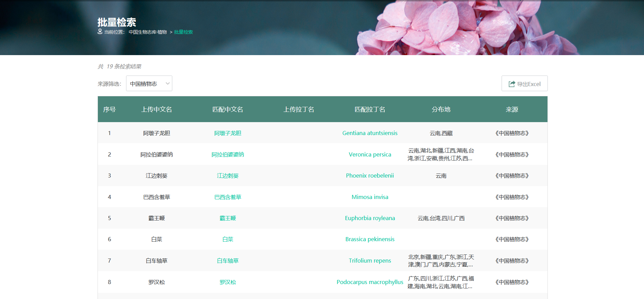The height and width of the screenshot is (299, 644).
Task: Click the 来源 column header
Action: pyautogui.click(x=512, y=110)
